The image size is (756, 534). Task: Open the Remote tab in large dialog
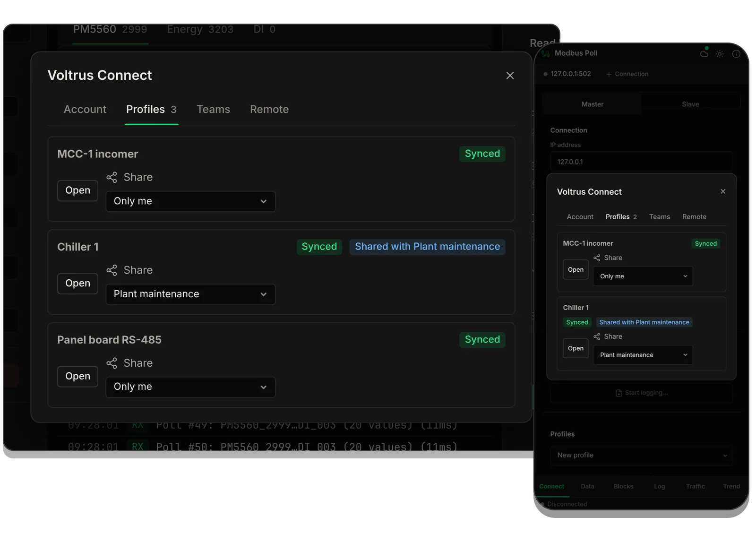coord(269,110)
